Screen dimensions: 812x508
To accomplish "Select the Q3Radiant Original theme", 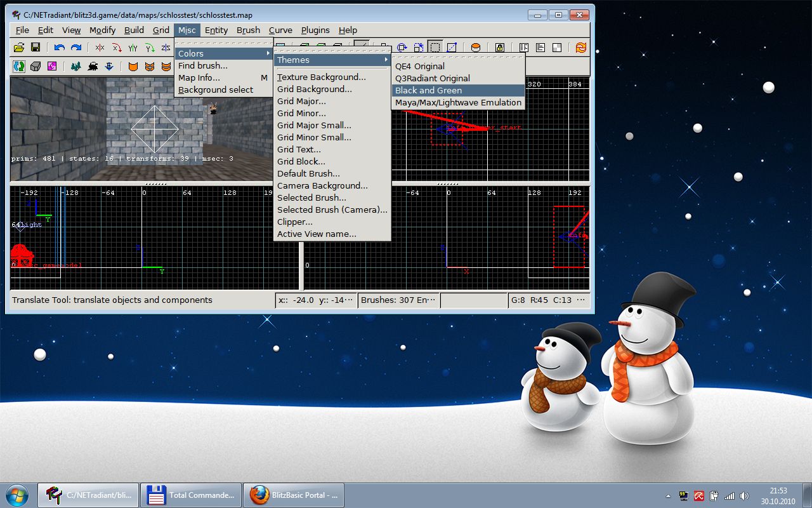I will 458,78.
